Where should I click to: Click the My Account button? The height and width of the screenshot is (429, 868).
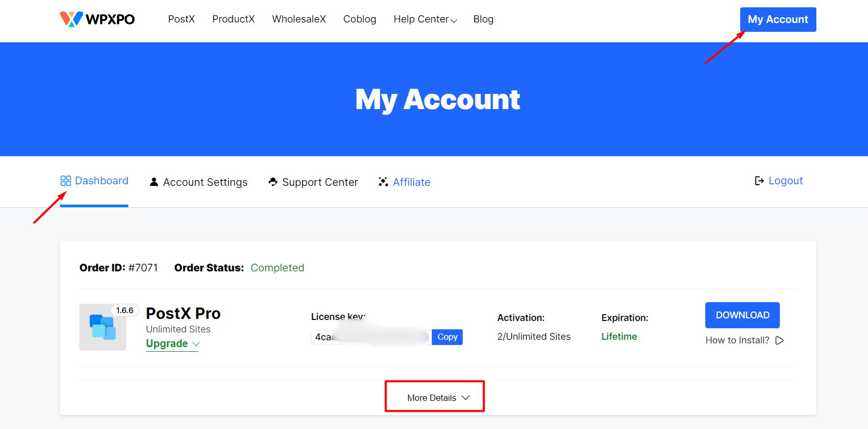pyautogui.click(x=778, y=19)
